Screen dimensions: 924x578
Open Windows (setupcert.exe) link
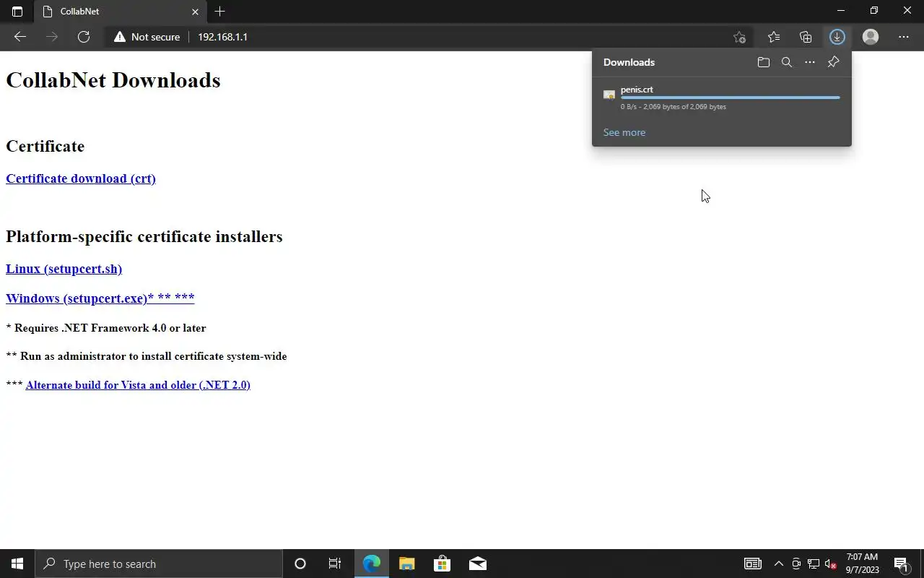tap(100, 298)
